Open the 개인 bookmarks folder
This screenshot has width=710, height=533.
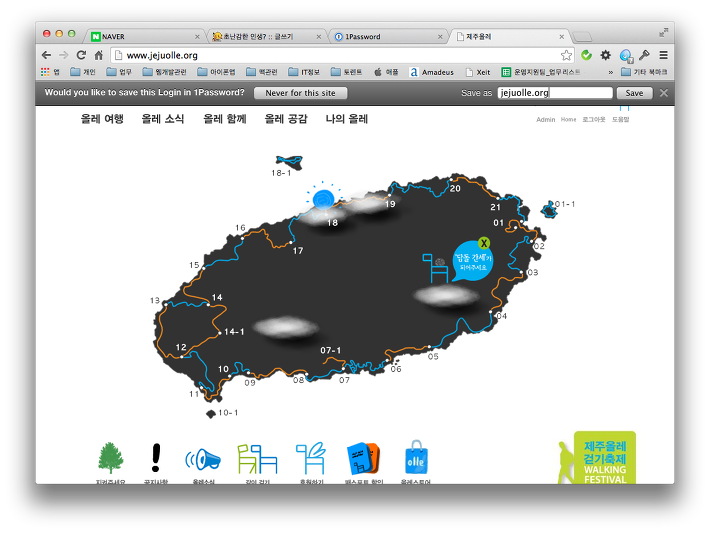(x=83, y=72)
